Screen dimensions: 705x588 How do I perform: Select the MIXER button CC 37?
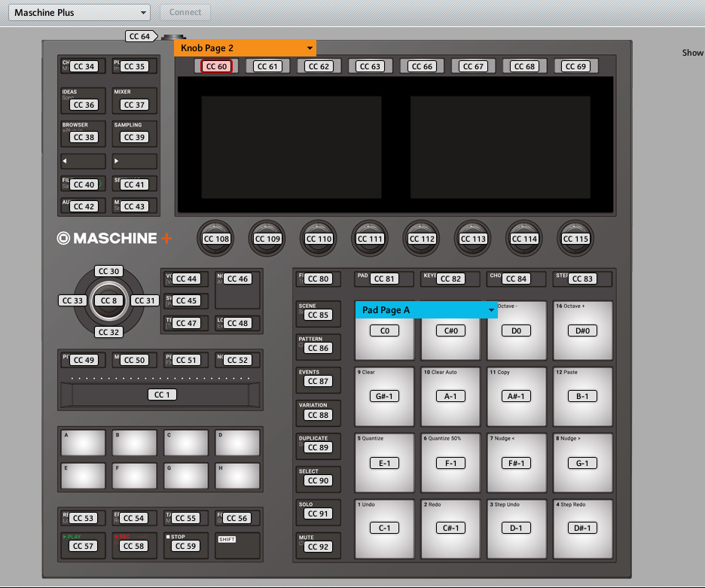pos(134,101)
